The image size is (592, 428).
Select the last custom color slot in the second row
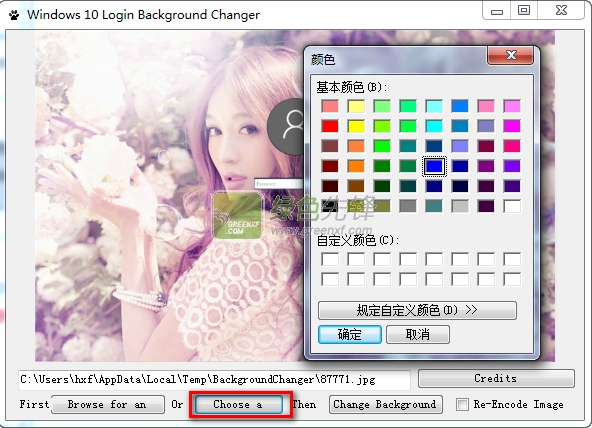(x=512, y=279)
